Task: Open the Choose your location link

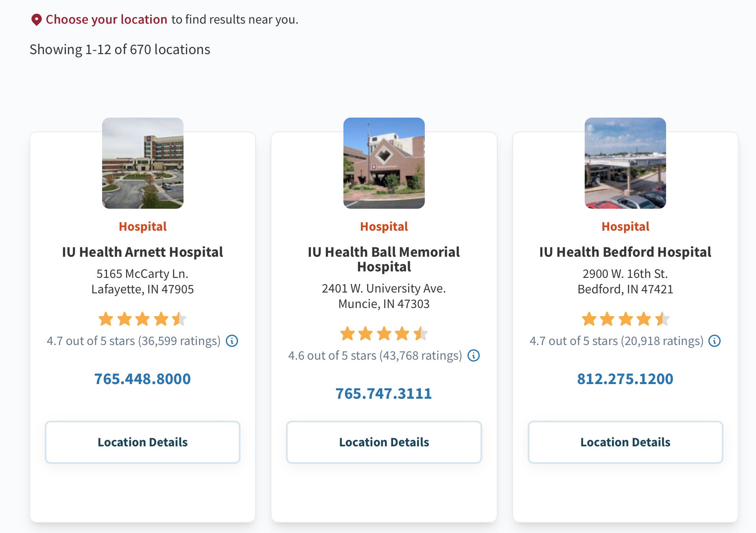Action: coord(106,20)
